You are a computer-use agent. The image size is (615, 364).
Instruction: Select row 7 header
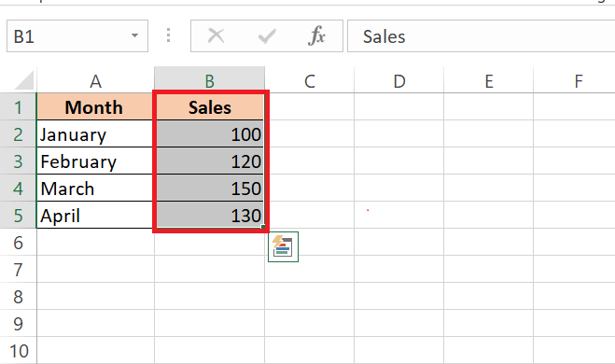(x=18, y=270)
